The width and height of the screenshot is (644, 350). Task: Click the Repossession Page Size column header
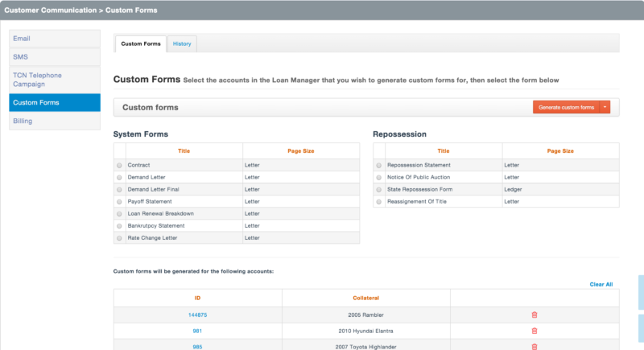point(560,151)
